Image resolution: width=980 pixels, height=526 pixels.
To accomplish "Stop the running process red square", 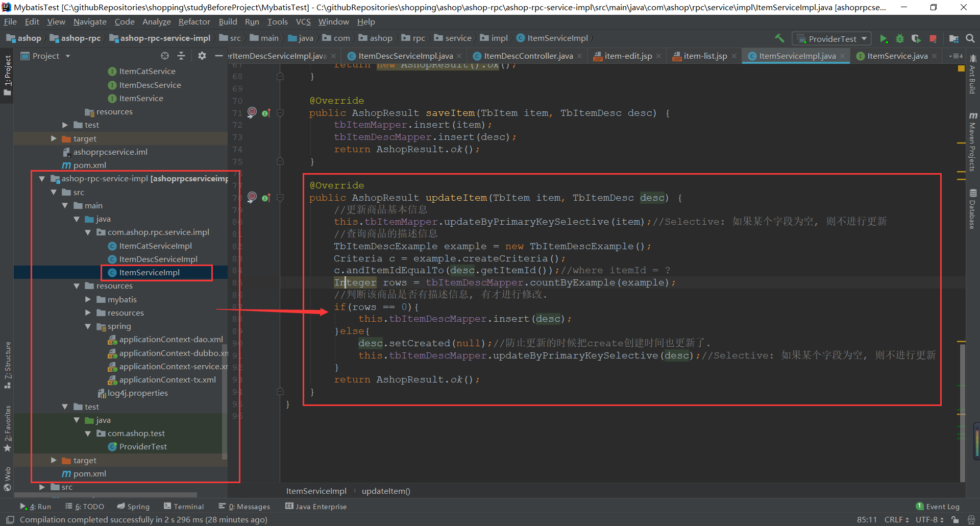I will click(x=933, y=39).
